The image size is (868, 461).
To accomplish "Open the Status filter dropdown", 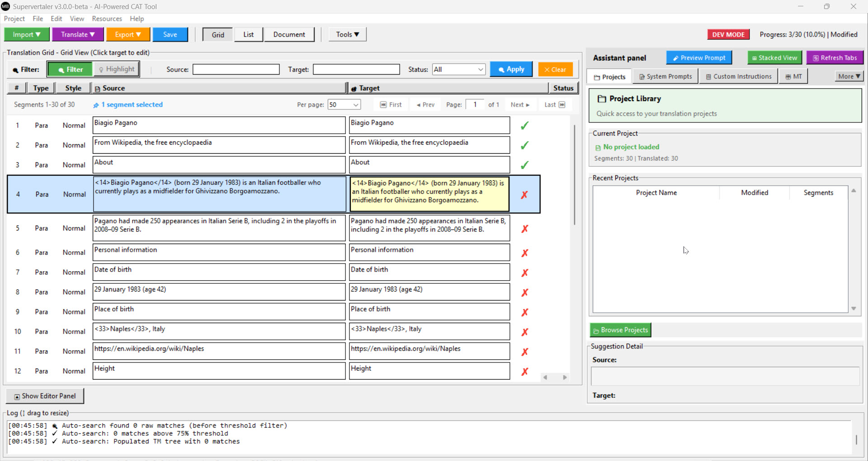I will tap(458, 70).
